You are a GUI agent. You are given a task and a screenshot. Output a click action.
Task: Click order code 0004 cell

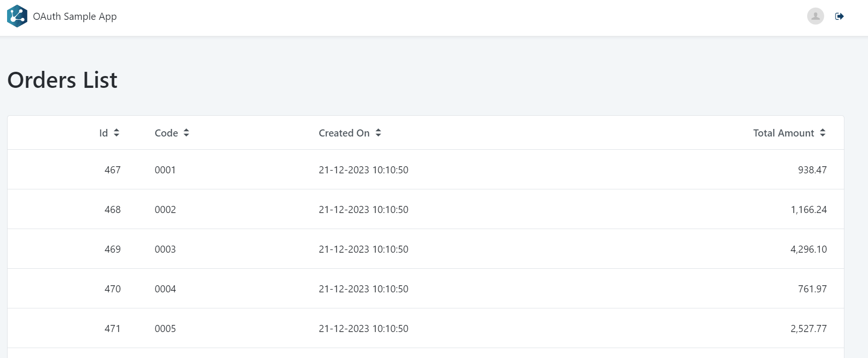(x=165, y=289)
